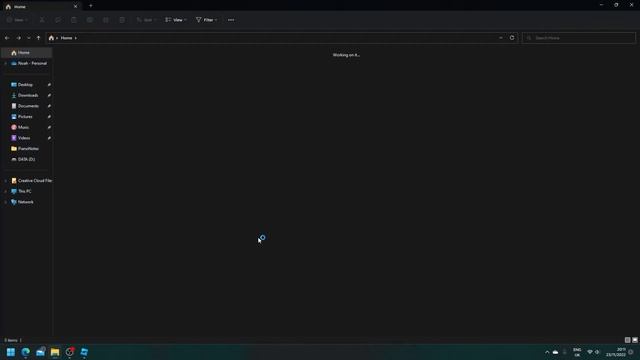Open the clock and date flyout
This screenshot has width=640, height=360.
(x=616, y=352)
